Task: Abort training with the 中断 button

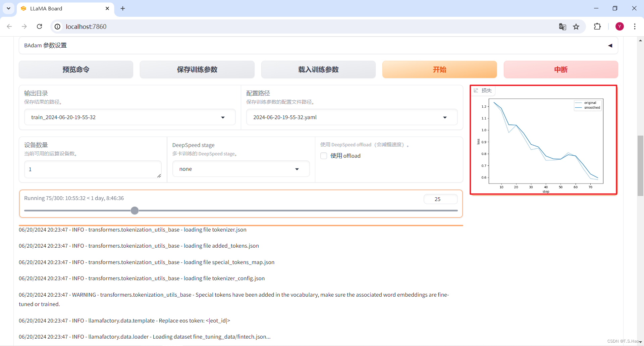Action: (561, 69)
